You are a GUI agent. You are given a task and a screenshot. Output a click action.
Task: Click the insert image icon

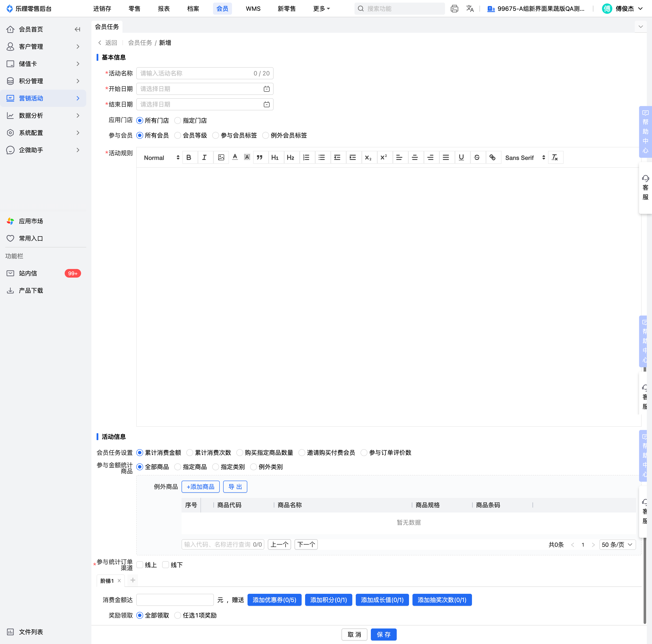[x=221, y=158]
